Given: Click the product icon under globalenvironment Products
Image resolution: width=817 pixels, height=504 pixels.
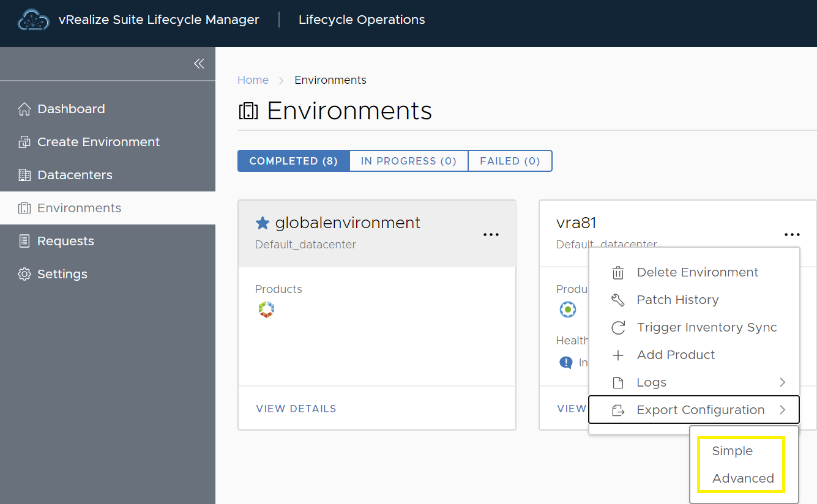Looking at the screenshot, I should 266,309.
